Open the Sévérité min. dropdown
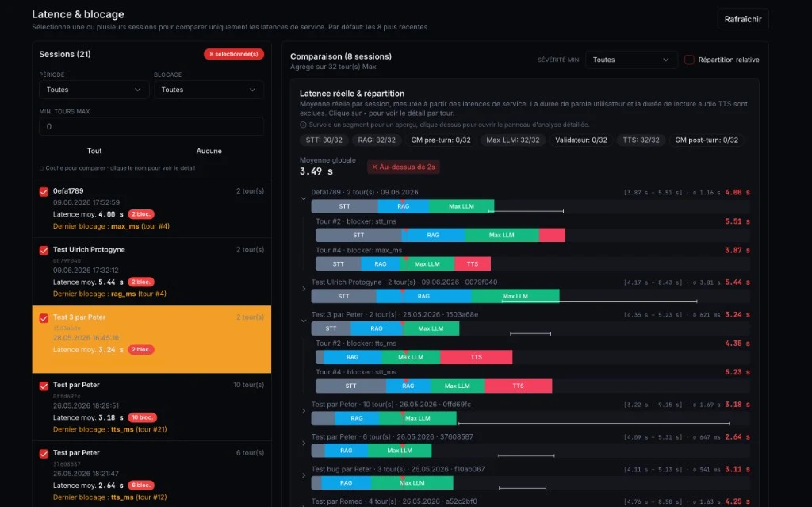 (x=631, y=60)
